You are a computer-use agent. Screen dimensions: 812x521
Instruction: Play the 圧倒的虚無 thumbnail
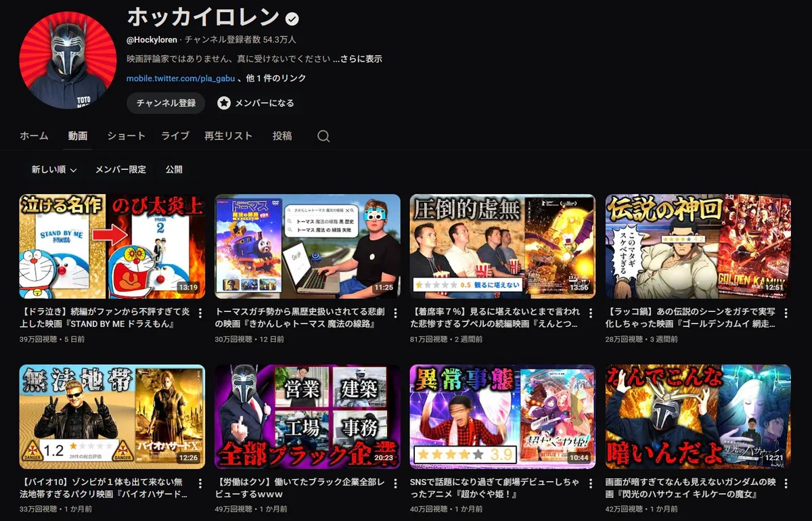coord(503,246)
